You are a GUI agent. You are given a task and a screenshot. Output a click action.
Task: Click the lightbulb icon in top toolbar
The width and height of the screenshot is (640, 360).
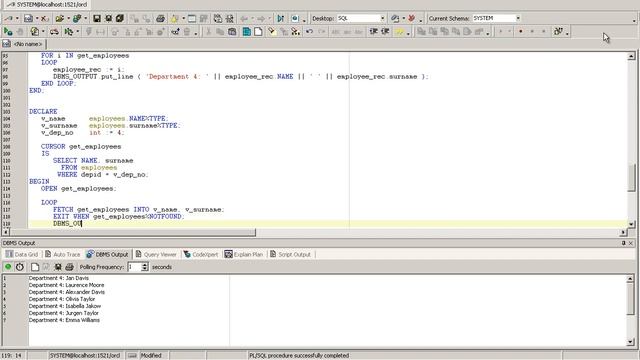pyautogui.click(x=174, y=18)
